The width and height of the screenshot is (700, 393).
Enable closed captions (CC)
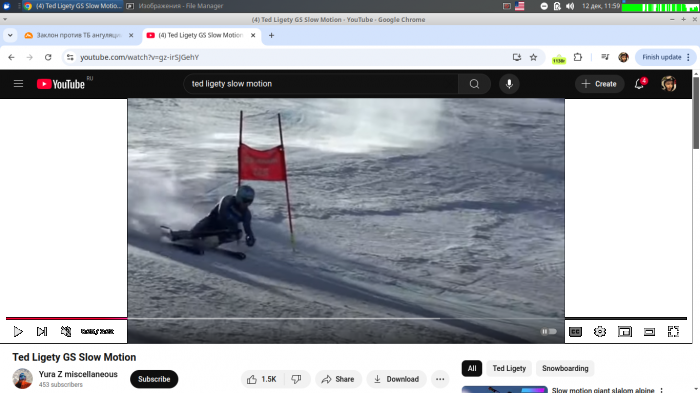coord(575,331)
